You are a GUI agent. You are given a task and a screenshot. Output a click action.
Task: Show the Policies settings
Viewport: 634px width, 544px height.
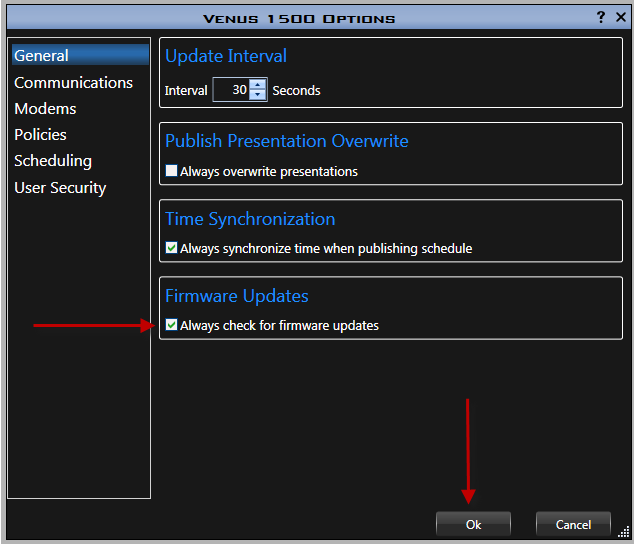[40, 135]
